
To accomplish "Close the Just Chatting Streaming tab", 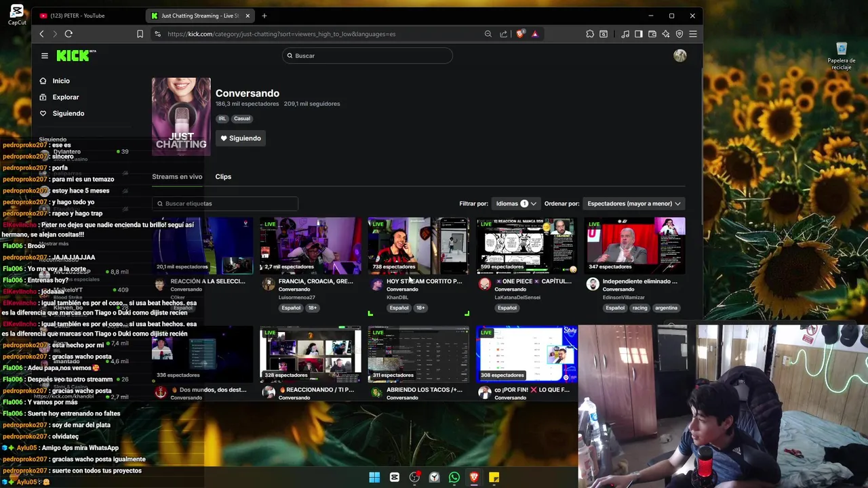I will click(x=248, y=16).
